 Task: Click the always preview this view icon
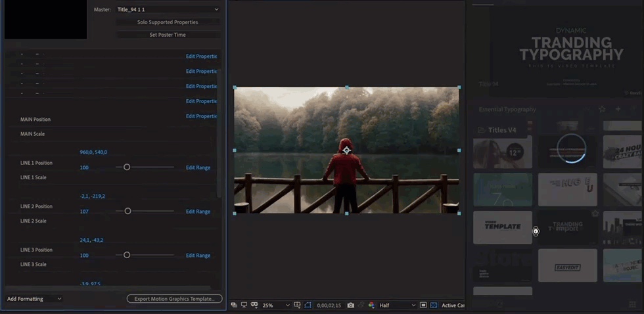235,305
